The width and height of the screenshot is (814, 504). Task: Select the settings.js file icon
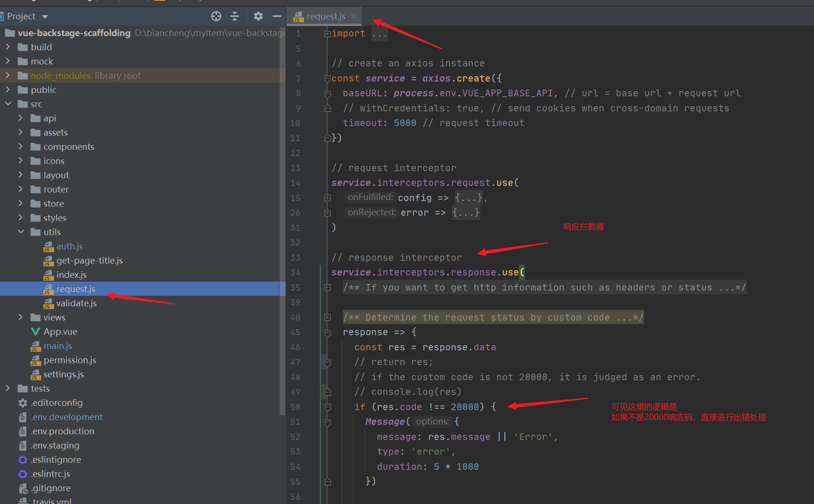click(36, 375)
